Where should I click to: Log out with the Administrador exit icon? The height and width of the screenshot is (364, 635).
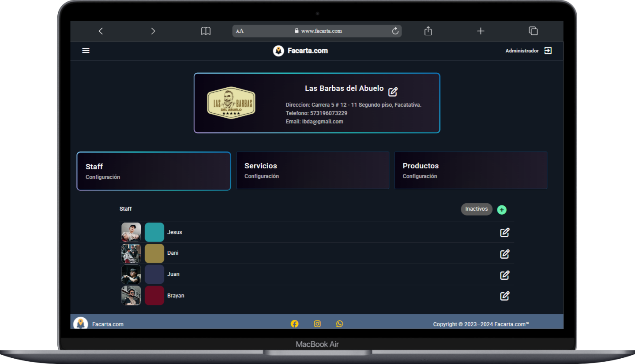(x=548, y=51)
